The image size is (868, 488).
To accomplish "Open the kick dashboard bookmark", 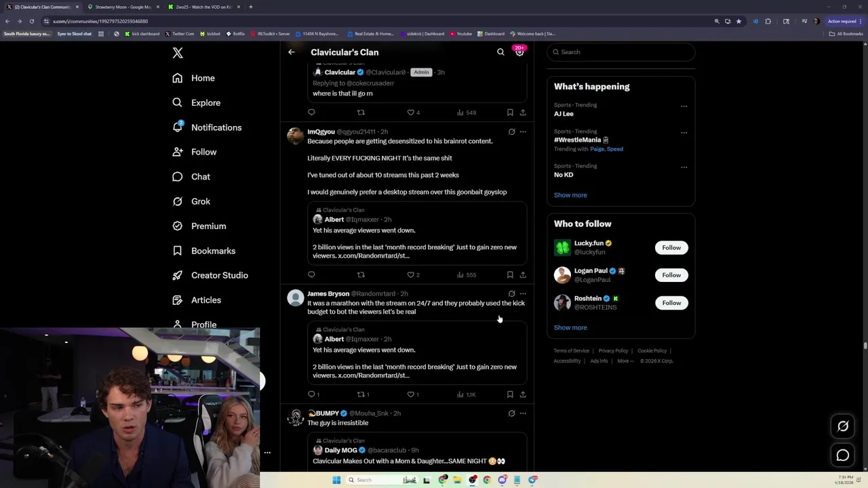I will 142,34.
